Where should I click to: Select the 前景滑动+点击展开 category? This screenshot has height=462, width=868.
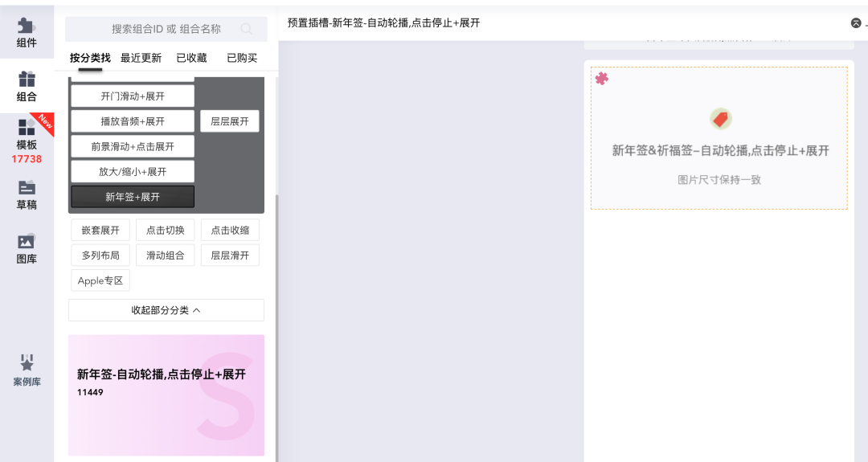133,146
